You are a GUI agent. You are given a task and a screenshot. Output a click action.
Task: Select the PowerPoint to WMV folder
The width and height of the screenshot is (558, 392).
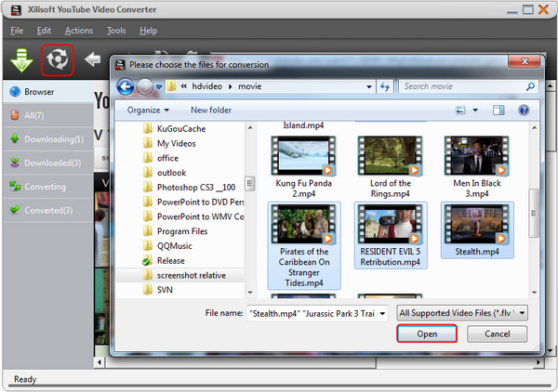point(193,216)
